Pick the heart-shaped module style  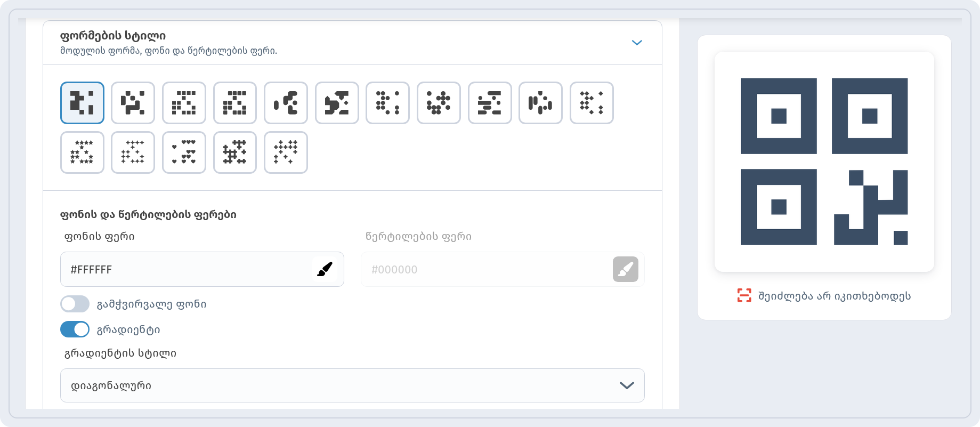pos(184,152)
